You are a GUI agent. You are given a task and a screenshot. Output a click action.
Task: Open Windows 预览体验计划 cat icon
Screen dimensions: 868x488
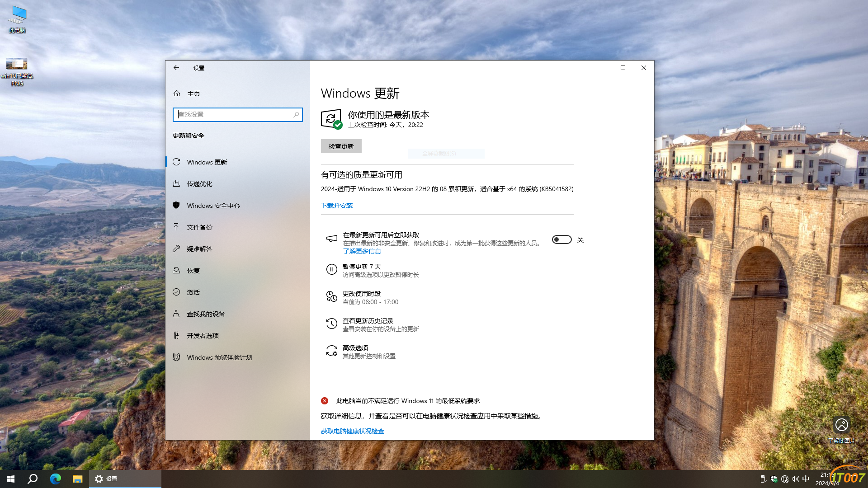176,357
